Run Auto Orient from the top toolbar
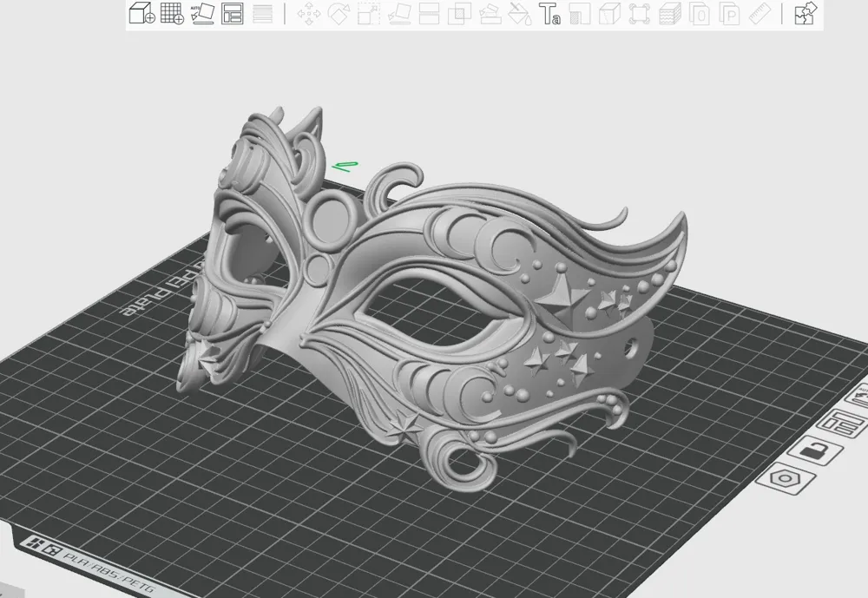Viewport: 868px width, 598px height. [x=202, y=13]
